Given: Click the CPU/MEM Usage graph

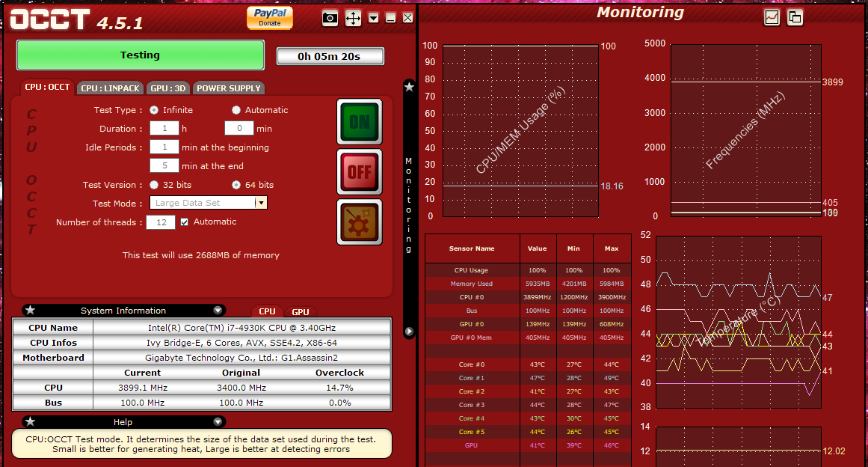Looking at the screenshot, I should pyautogui.click(x=520, y=131).
